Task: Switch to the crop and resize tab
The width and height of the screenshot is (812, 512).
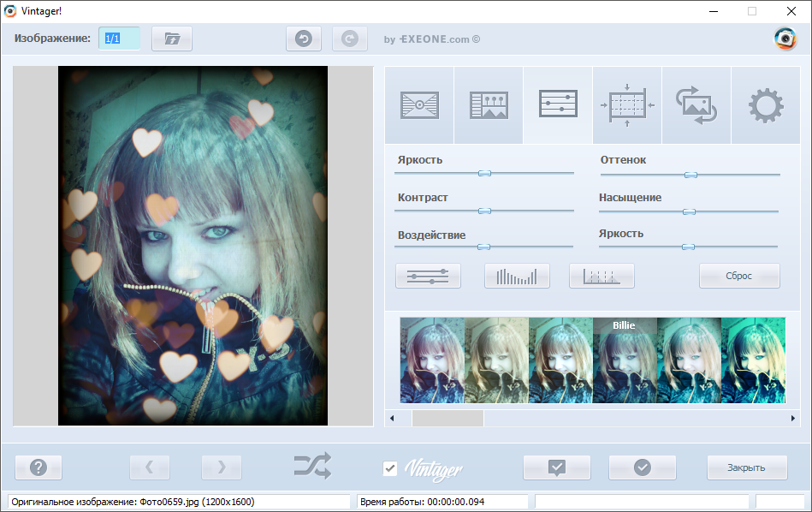Action: [x=626, y=104]
